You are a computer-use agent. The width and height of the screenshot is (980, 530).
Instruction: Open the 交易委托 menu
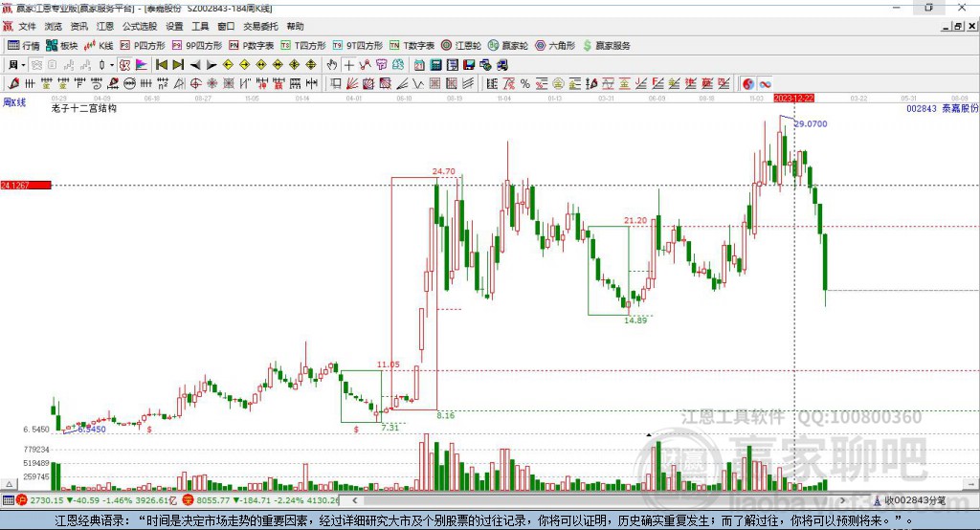pos(260,26)
